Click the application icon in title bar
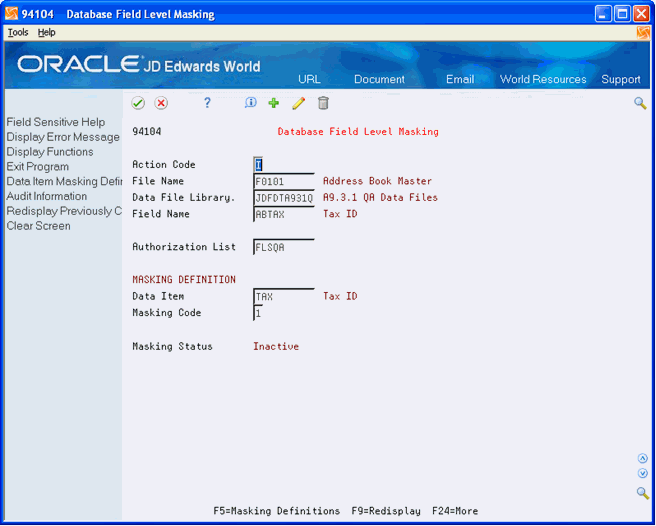656x526 pixels. 12,14
